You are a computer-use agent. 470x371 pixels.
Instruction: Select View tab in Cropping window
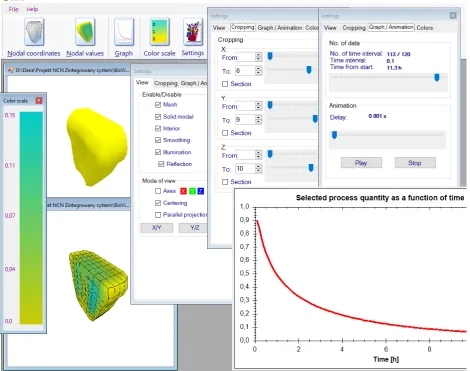(x=219, y=28)
